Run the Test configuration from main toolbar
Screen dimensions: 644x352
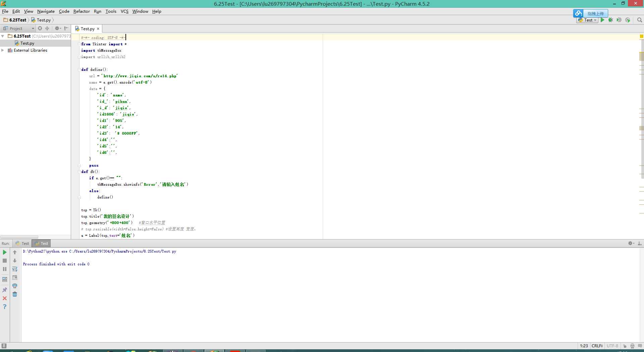[x=602, y=20]
